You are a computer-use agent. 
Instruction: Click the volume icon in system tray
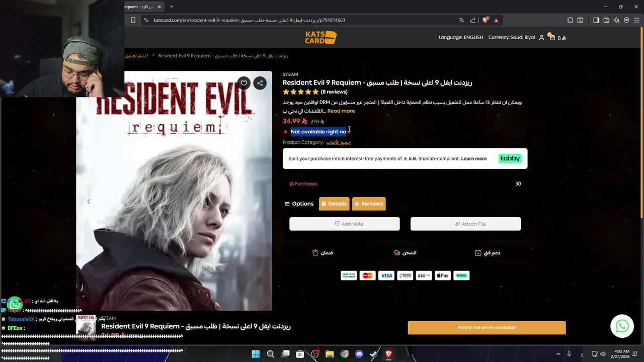point(603,354)
